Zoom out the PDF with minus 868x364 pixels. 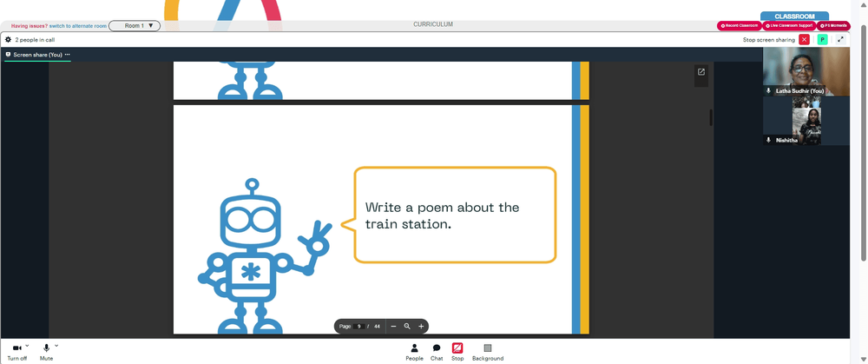393,327
